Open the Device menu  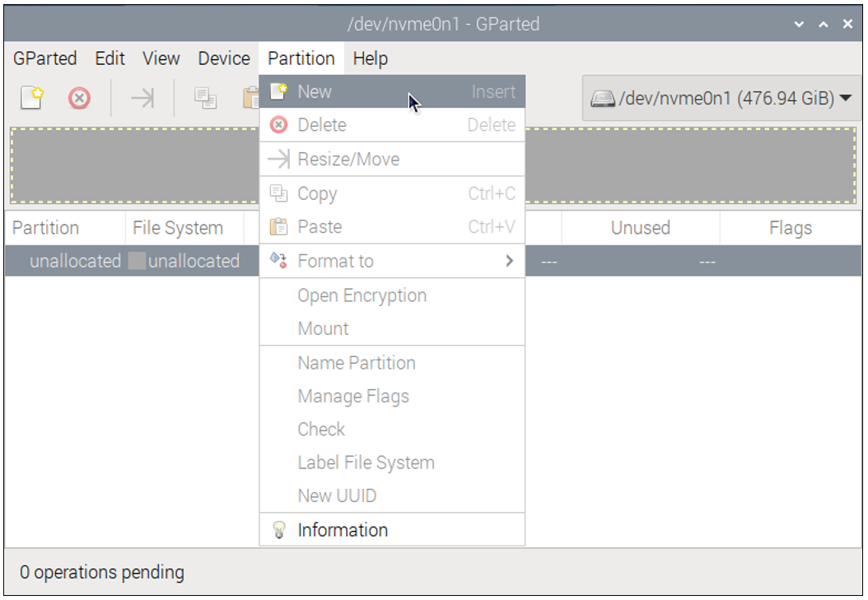224,58
